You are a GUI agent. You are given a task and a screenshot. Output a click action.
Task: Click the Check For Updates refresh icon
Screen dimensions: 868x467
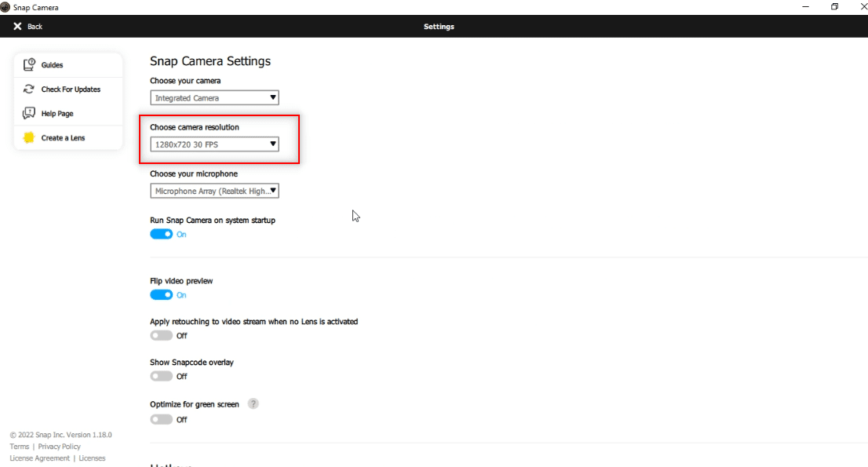[x=29, y=89]
